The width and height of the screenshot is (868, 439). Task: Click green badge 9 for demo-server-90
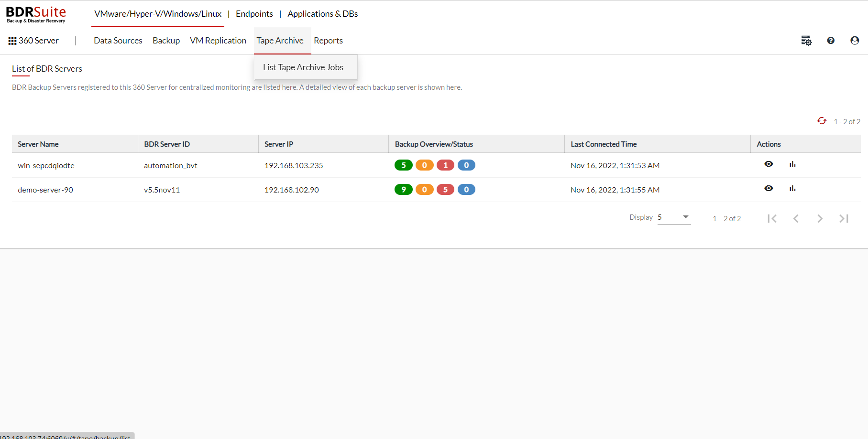404,190
